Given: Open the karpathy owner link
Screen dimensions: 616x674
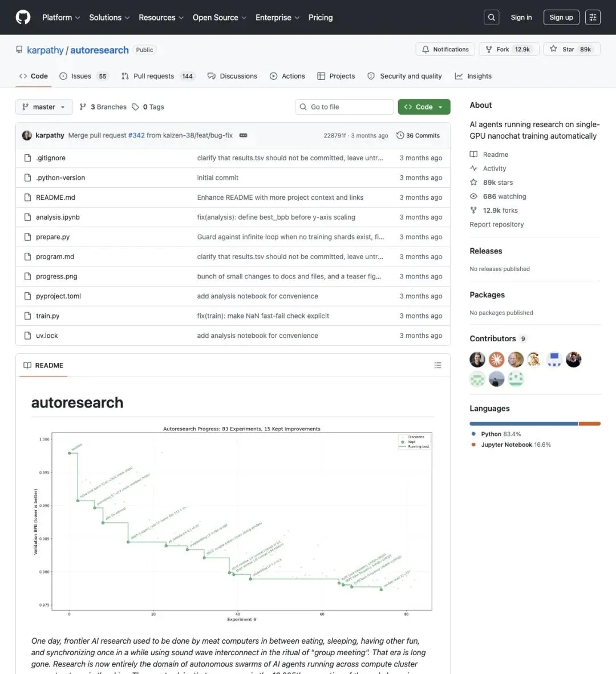Looking at the screenshot, I should click(x=45, y=50).
